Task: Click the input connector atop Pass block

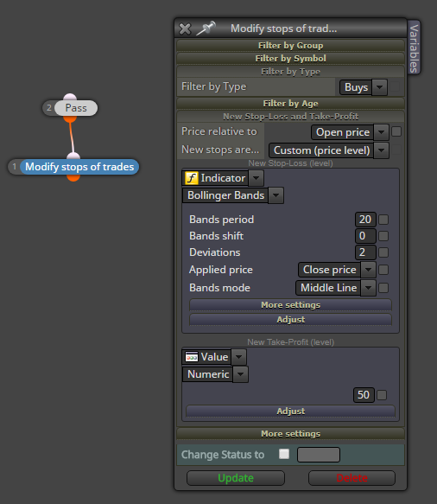Action: [x=70, y=97]
